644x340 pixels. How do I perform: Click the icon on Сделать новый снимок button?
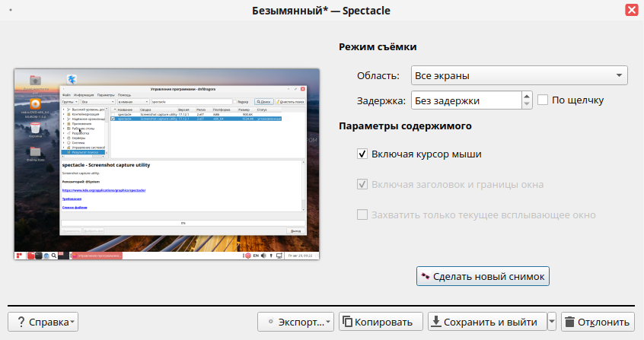(x=426, y=275)
